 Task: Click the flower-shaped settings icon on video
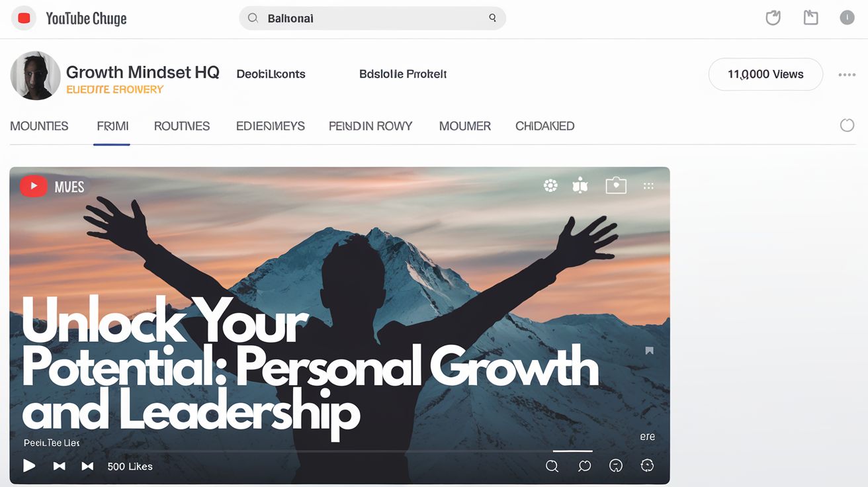(x=550, y=186)
